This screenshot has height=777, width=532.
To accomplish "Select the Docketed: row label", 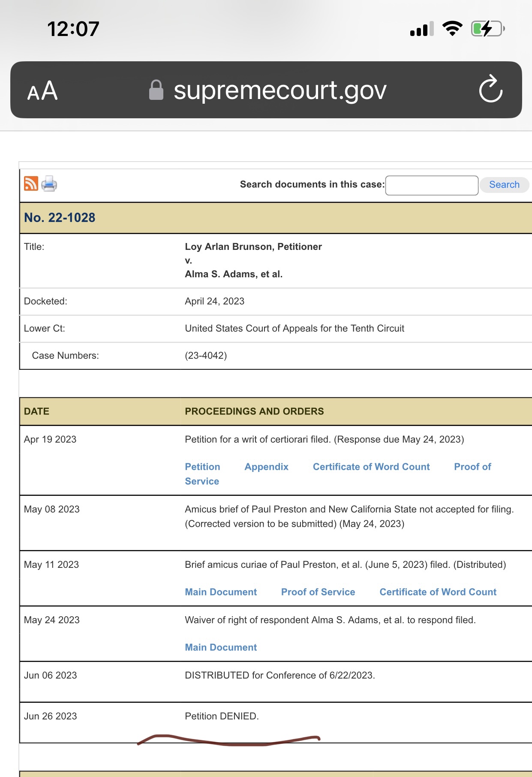I will [x=45, y=301].
